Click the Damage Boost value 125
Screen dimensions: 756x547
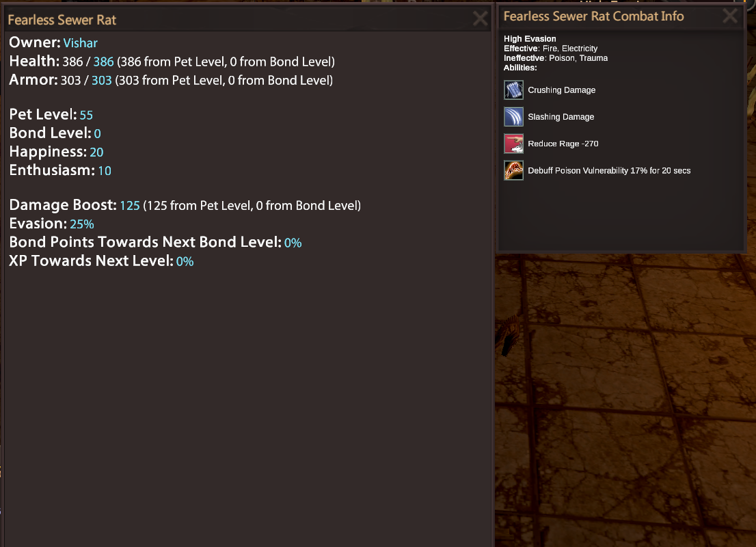tap(130, 206)
